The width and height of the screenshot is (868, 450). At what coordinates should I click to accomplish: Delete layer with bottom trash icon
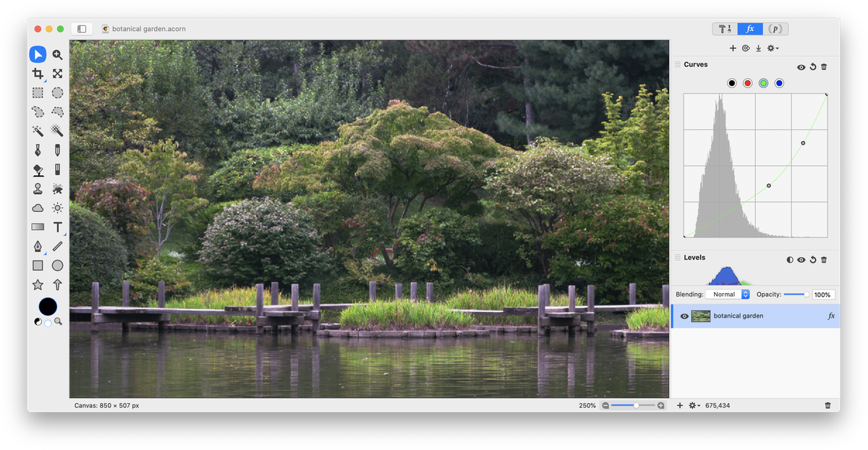coord(827,406)
